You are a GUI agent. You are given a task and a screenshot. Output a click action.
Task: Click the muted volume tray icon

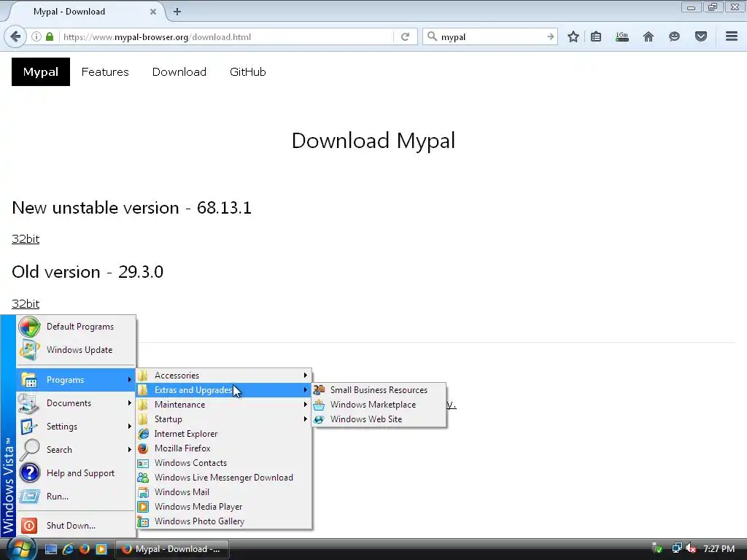tap(691, 548)
